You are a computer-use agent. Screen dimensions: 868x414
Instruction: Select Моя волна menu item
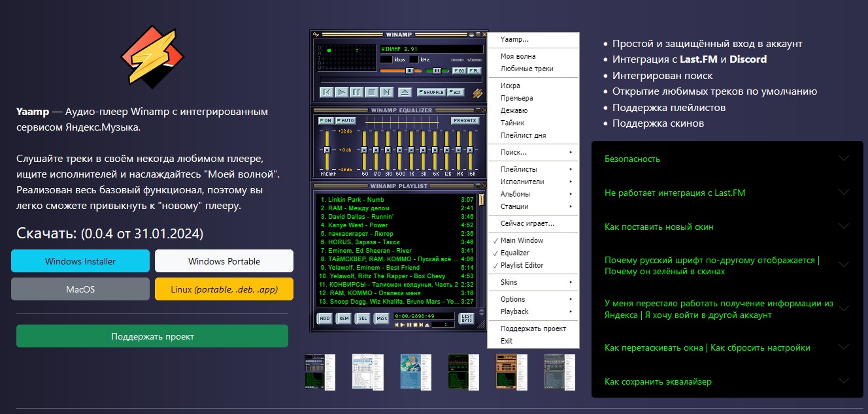click(x=533, y=57)
